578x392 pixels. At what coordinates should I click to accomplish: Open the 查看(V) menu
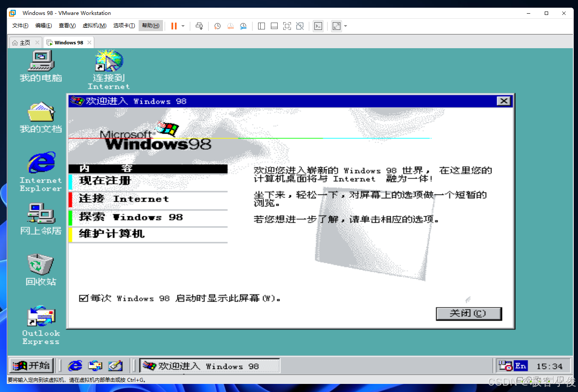click(x=67, y=26)
